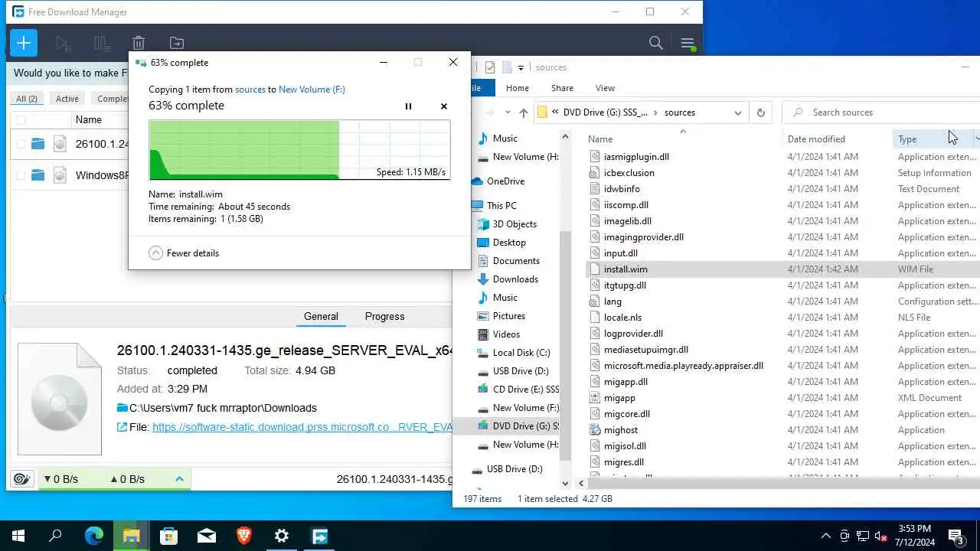Open Microsoft Store from taskbar

[168, 536]
